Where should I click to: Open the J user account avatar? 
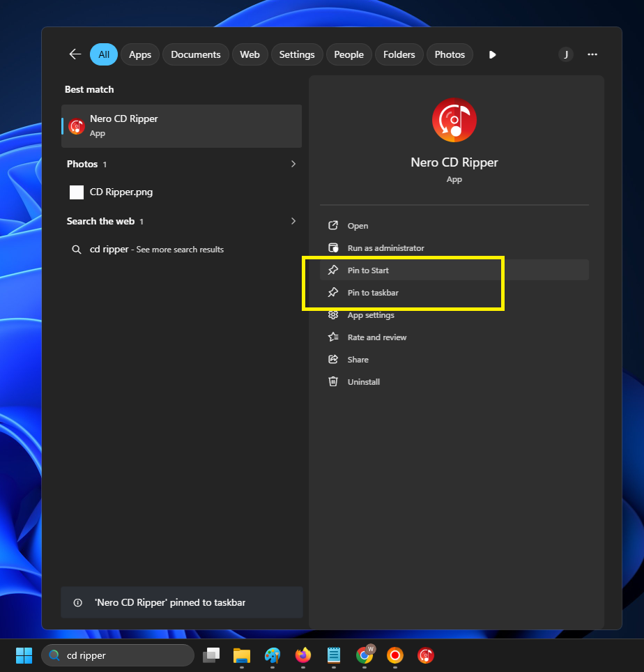tap(566, 54)
